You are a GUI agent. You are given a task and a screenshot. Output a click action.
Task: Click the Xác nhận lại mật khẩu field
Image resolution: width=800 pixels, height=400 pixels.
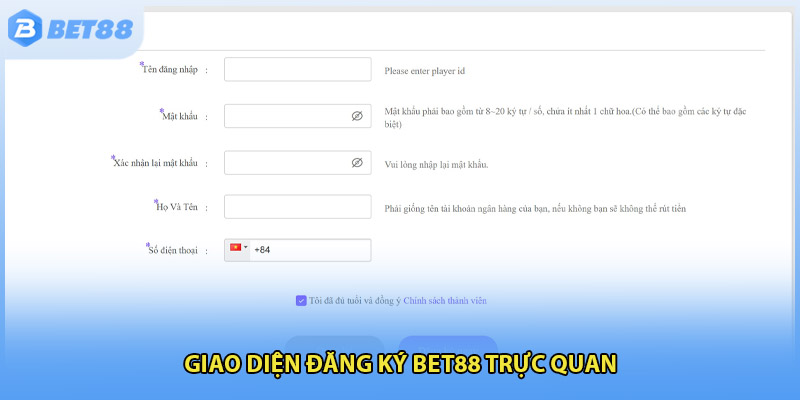tap(297, 163)
